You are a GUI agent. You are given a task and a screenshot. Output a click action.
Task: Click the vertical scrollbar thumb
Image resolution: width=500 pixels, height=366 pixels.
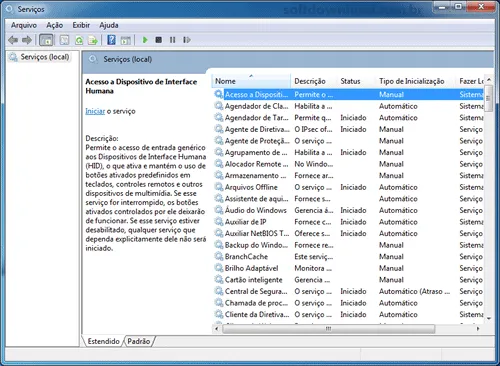tap(489, 98)
